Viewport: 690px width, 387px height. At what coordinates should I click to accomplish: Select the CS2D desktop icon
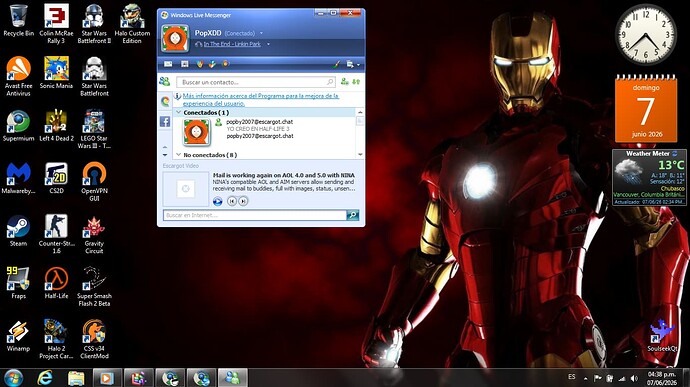(56, 178)
